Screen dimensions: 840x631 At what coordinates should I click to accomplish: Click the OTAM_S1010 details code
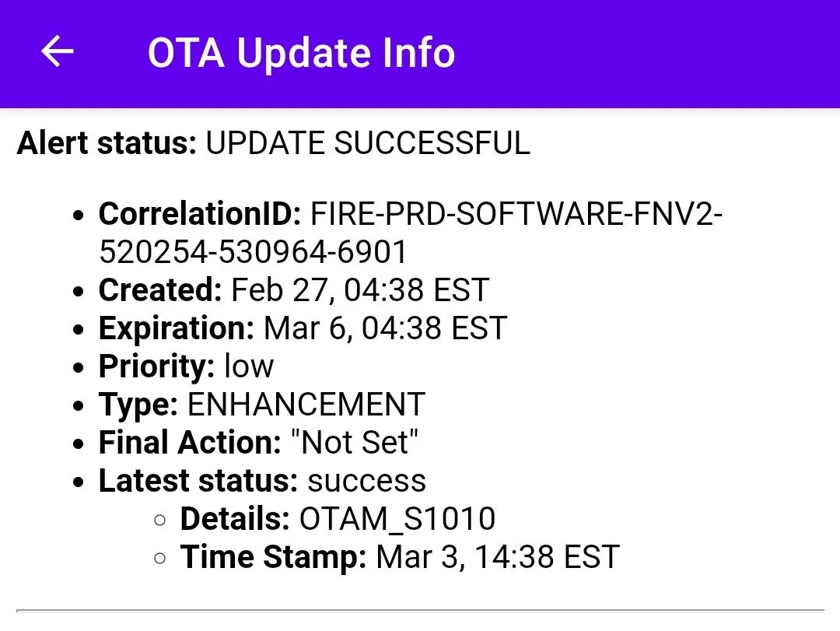(397, 519)
